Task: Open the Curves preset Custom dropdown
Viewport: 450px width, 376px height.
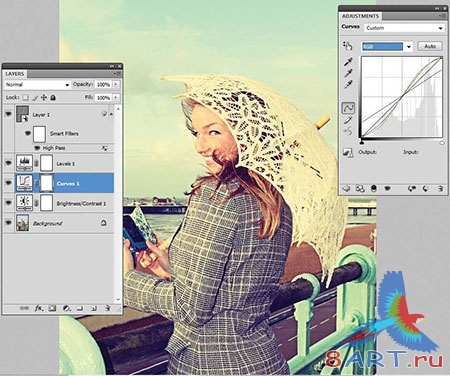Action: coord(404,28)
